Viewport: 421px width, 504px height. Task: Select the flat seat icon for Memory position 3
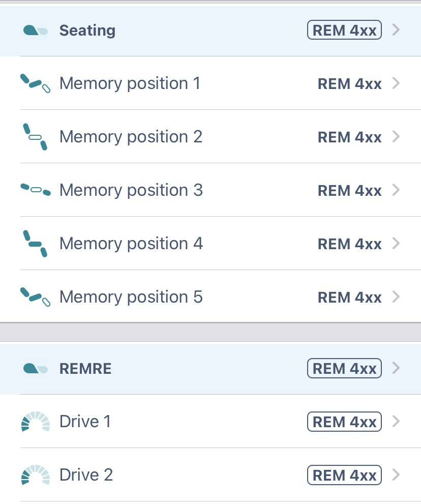pyautogui.click(x=35, y=190)
